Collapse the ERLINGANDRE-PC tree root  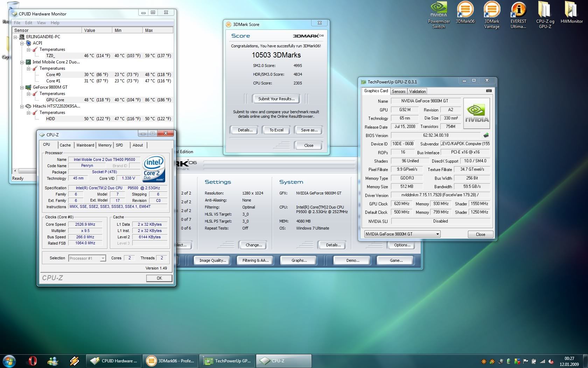coord(15,37)
